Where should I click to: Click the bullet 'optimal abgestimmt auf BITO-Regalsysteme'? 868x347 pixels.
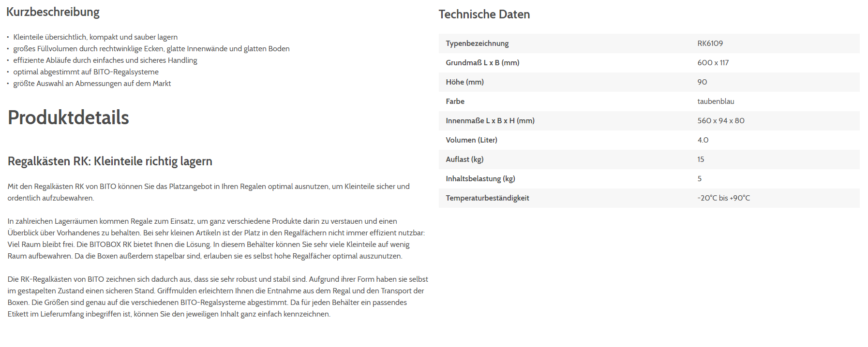(x=86, y=72)
